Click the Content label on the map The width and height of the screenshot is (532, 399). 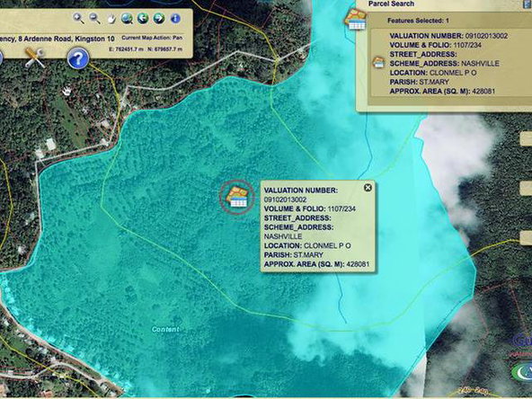tap(165, 330)
